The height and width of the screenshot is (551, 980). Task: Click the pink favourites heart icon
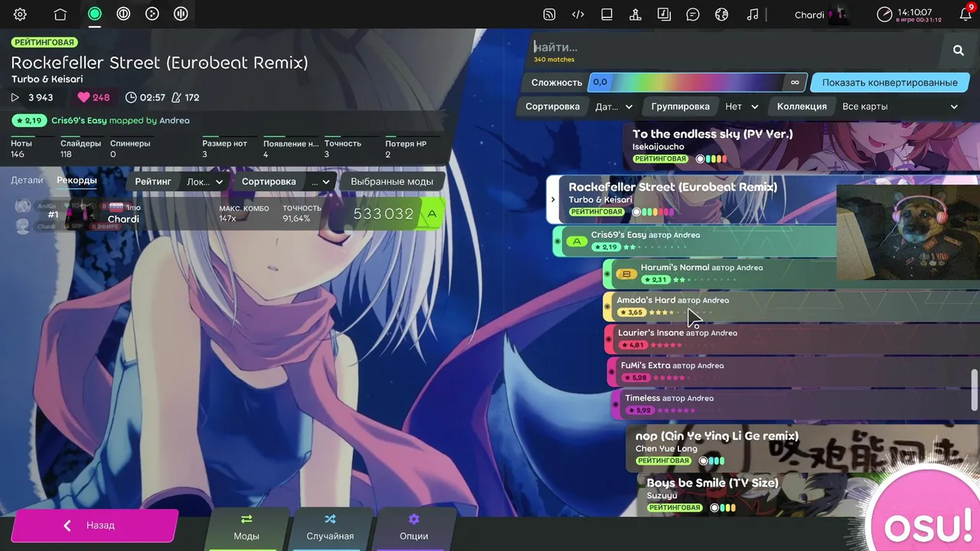83,97
